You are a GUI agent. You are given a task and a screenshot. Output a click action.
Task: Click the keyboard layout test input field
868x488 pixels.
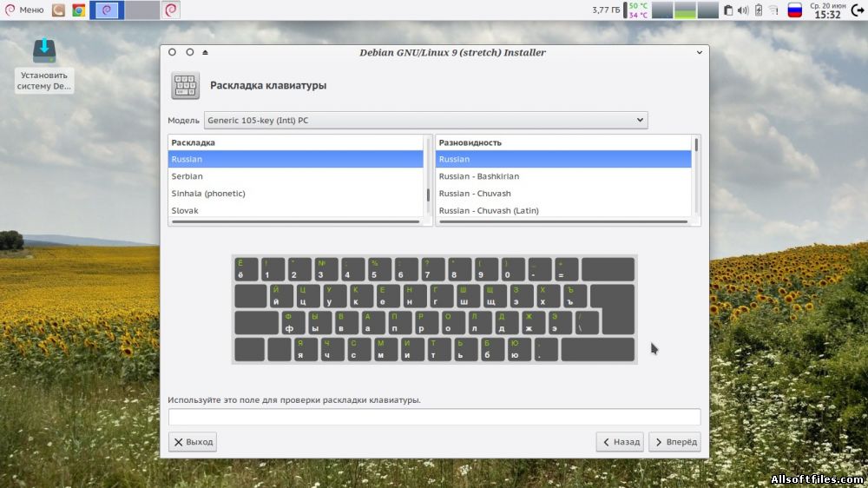tap(434, 417)
